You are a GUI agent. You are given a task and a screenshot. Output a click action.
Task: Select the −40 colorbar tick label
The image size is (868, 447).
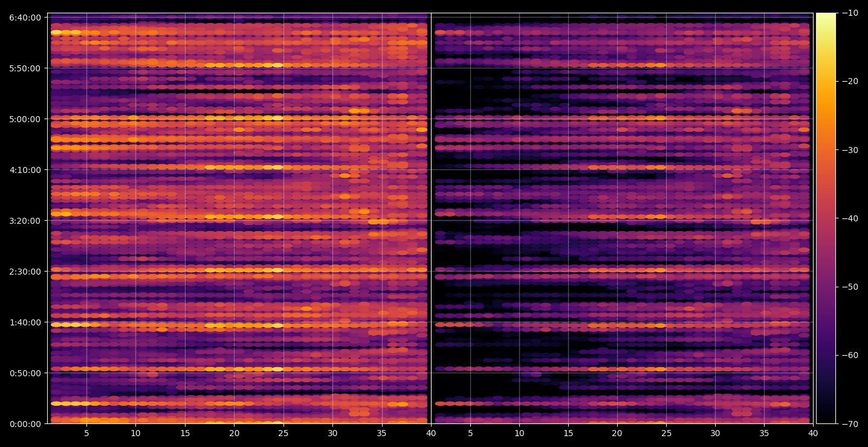[850, 218]
